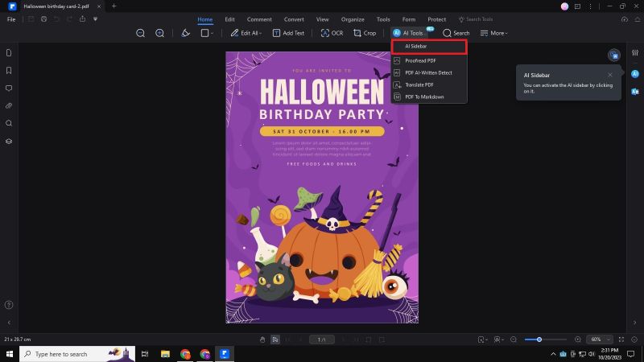Viewport: 644px width, 362px height.
Task: Click the Zoom Out magnifier in toolbar
Action: (x=140, y=33)
